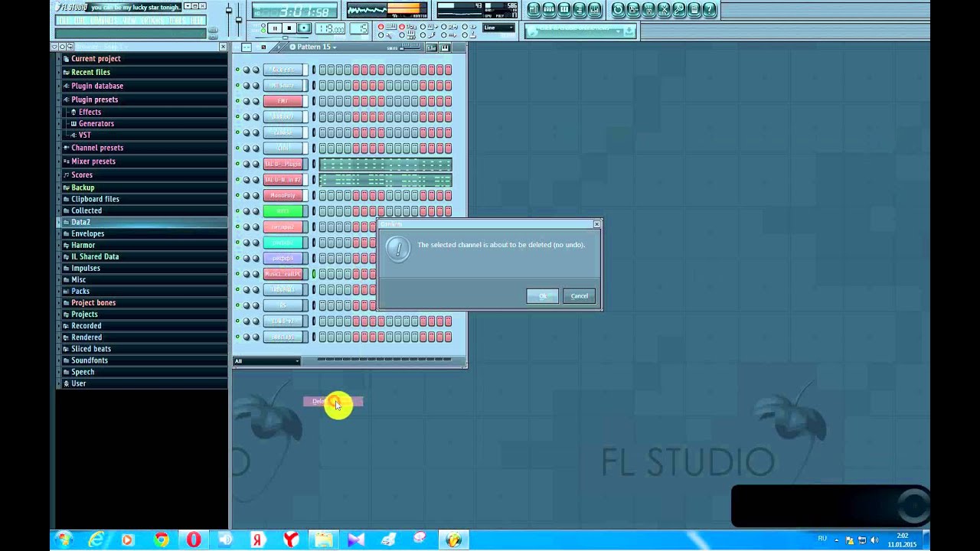Open the Playlist window from the toolbar
980x551 pixels.
click(534, 9)
